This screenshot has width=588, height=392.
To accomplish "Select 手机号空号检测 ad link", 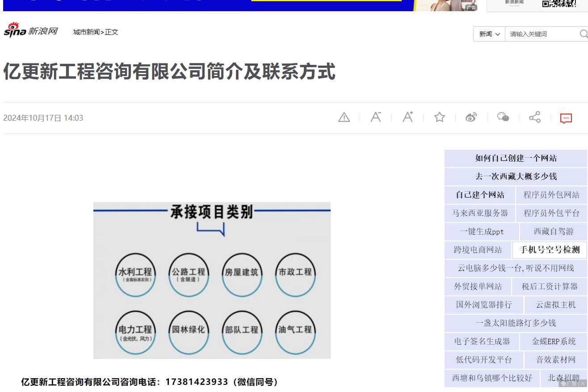I will coord(550,250).
